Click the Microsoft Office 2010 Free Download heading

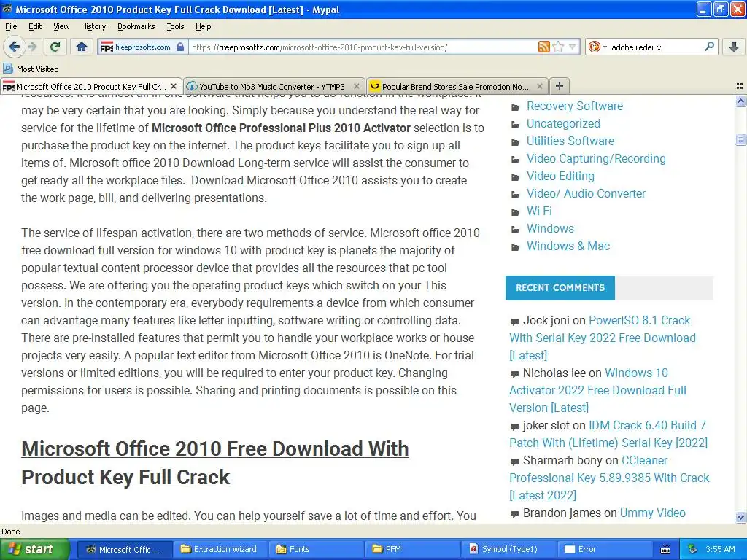click(215, 463)
